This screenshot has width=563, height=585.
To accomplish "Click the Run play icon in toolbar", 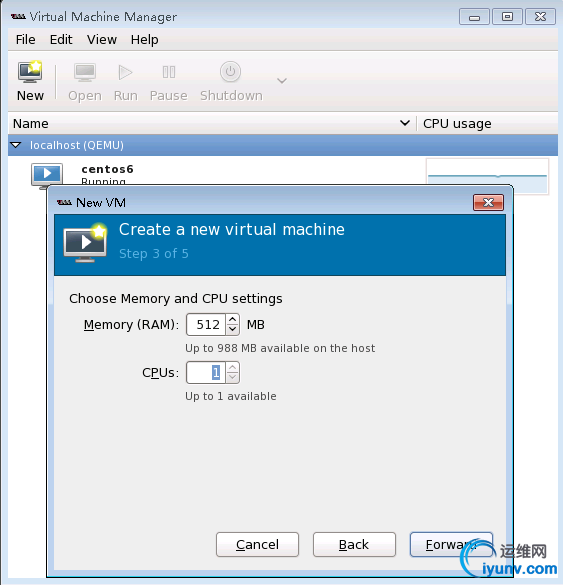I will coord(125,72).
